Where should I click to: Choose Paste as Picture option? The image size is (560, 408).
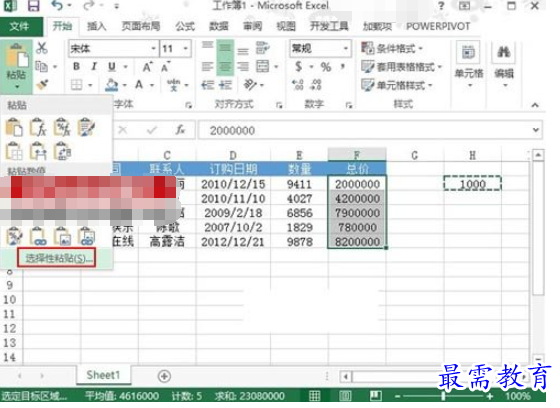click(62, 236)
